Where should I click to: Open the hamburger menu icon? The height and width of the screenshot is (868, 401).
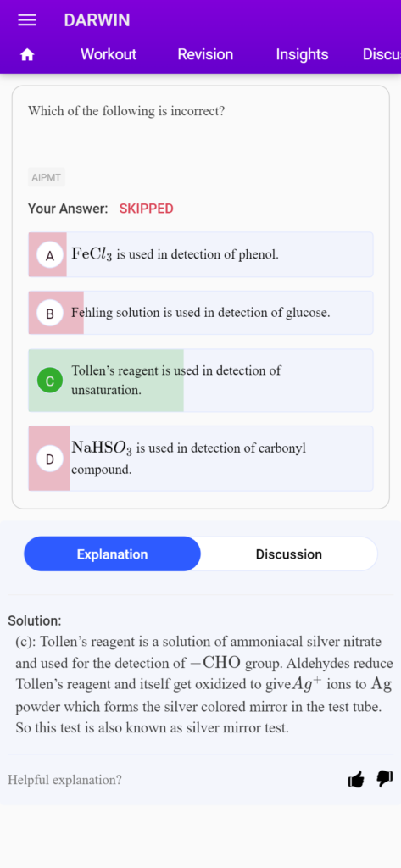[x=27, y=20]
